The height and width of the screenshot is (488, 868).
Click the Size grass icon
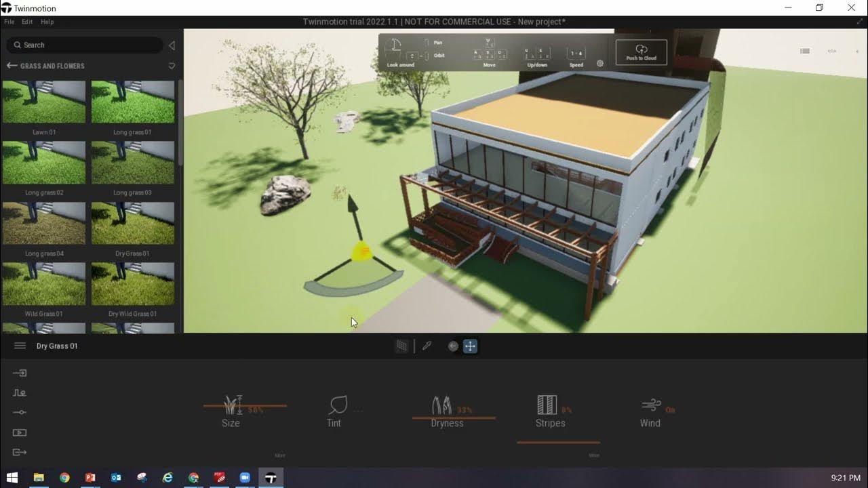pos(233,405)
